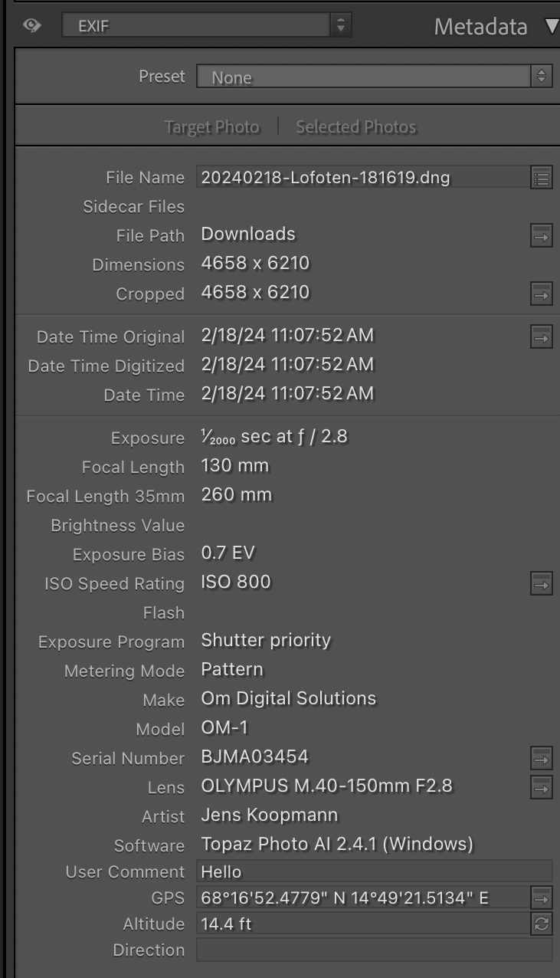Click the Lens filter arrow icon

(542, 787)
